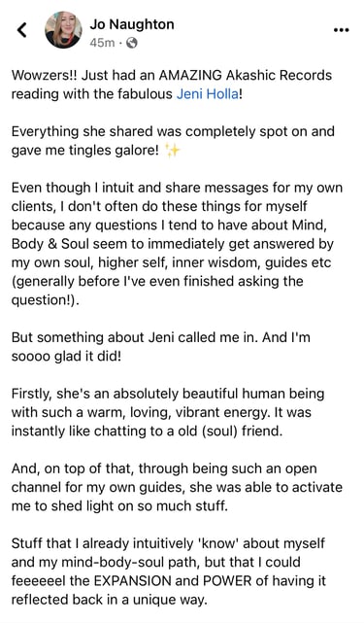Click the paragraph starting 'Even though I intuit'

tap(177, 244)
